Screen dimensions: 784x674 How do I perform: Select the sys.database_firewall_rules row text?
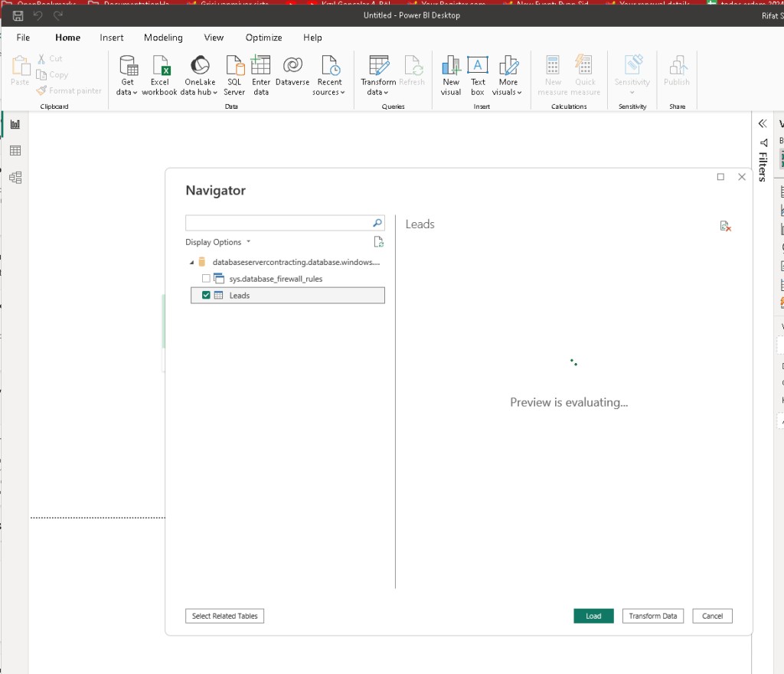point(276,279)
